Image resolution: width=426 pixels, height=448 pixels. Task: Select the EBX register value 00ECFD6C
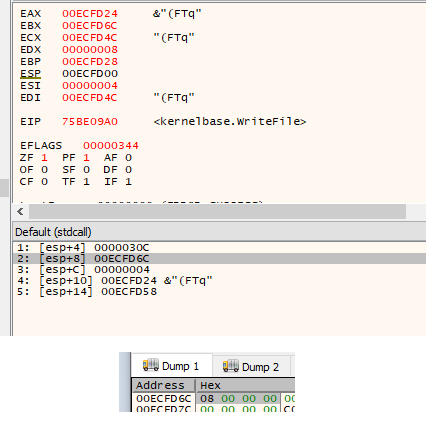(90, 26)
